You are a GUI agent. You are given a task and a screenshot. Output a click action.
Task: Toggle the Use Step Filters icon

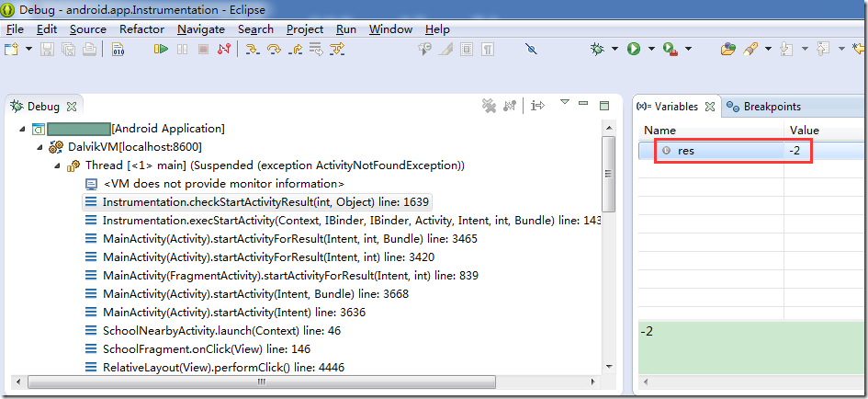point(337,50)
